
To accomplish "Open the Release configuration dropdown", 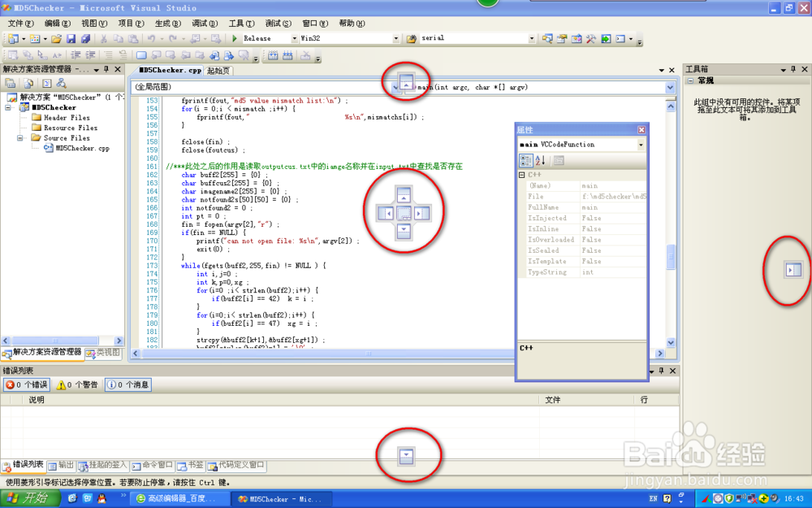I will coord(294,38).
